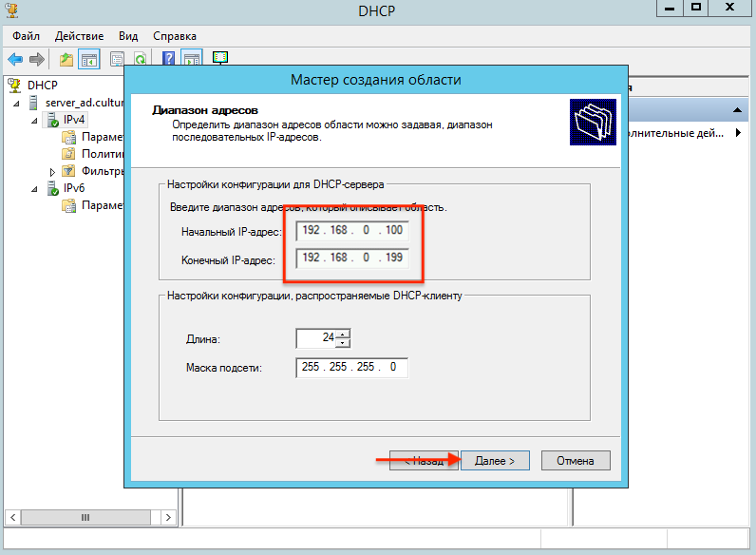The height and width of the screenshot is (555, 756).
Task: Toggle the show/hide console tree icon
Action: [89, 59]
